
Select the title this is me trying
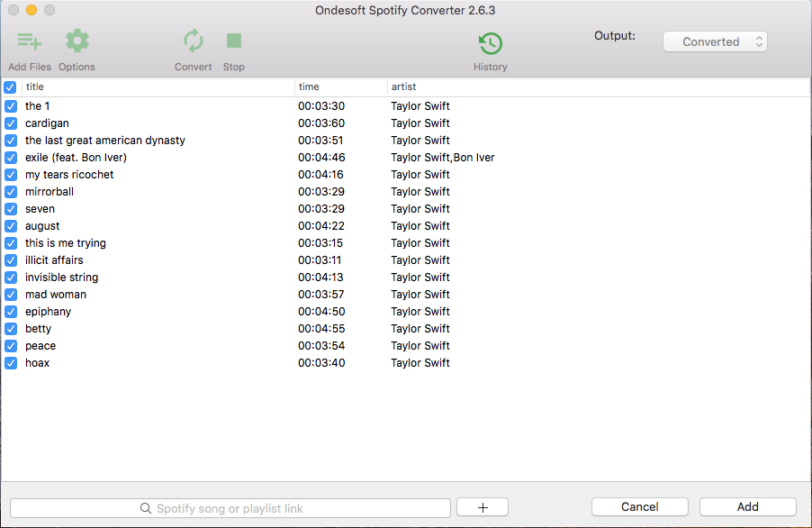[x=66, y=243]
